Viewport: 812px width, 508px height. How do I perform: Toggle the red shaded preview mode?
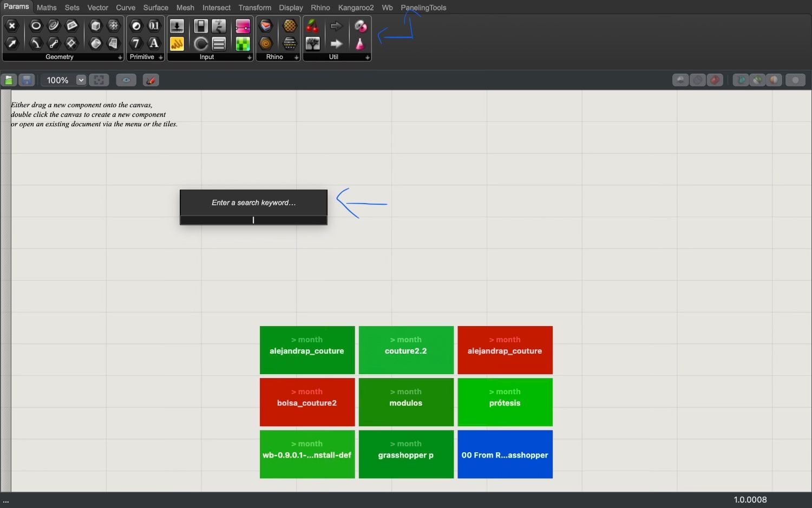(715, 80)
